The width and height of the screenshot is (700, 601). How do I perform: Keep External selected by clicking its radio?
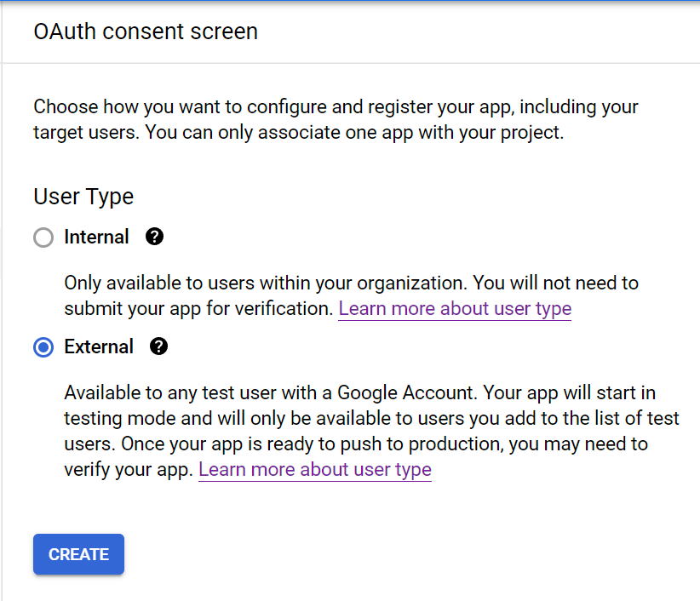point(43,347)
